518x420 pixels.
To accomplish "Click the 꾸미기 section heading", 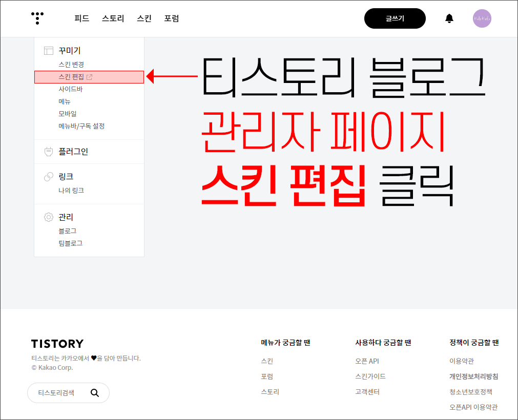I will click(x=69, y=51).
